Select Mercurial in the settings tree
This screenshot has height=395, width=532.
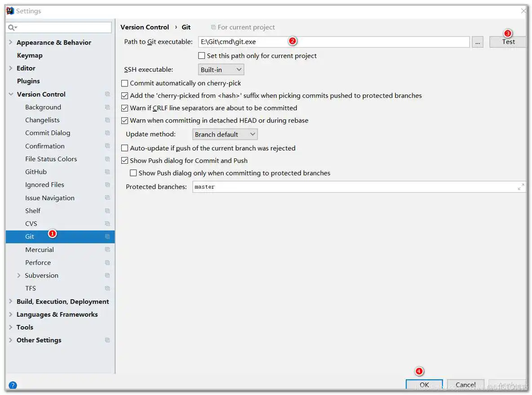pyautogui.click(x=40, y=250)
